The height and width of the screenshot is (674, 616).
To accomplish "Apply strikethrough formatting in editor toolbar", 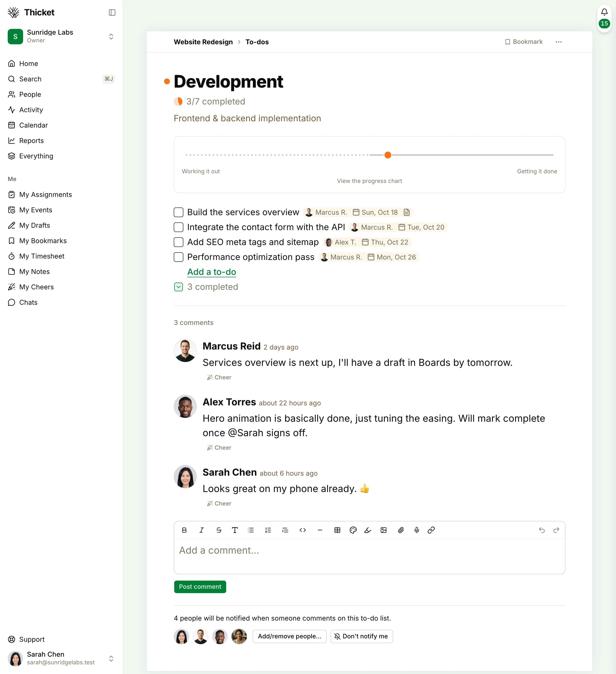I will tap(218, 530).
